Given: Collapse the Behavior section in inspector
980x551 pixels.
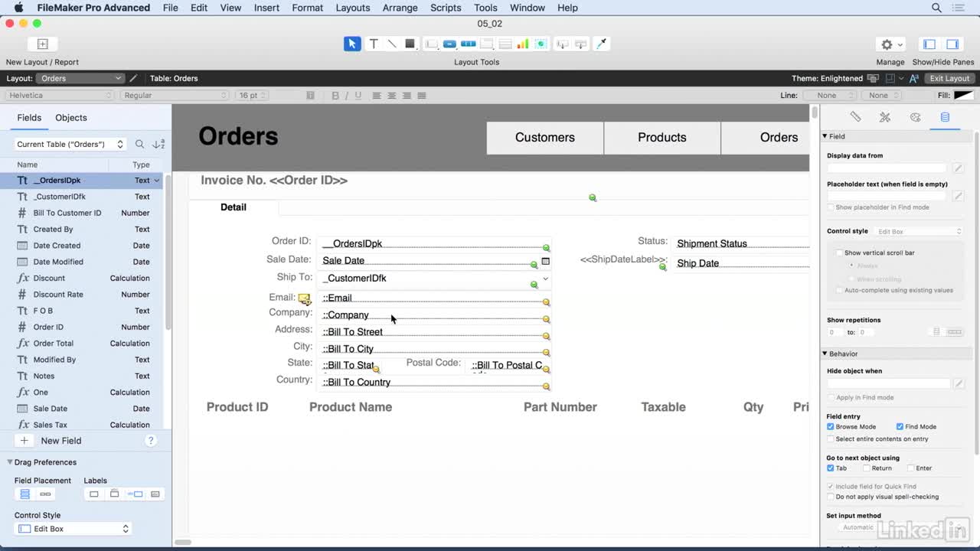Looking at the screenshot, I should point(825,354).
